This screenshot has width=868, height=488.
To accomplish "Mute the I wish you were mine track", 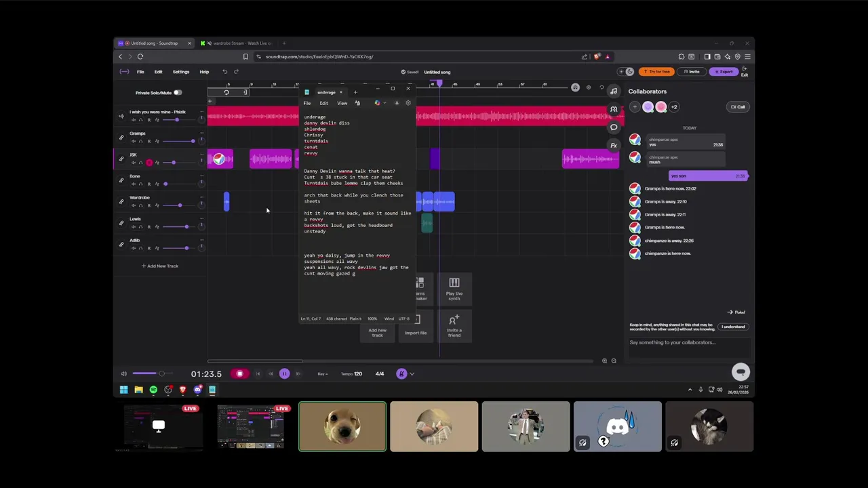I will [x=133, y=120].
